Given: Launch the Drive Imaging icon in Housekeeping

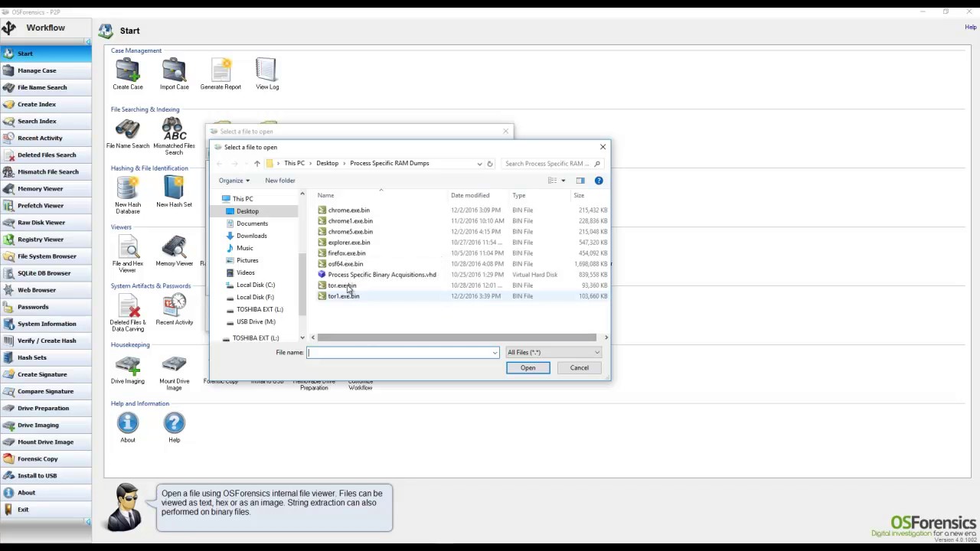Looking at the screenshot, I should pos(128,368).
